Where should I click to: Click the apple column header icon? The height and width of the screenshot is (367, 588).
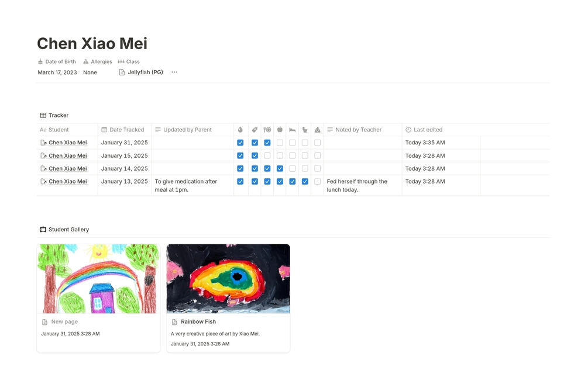pos(280,130)
